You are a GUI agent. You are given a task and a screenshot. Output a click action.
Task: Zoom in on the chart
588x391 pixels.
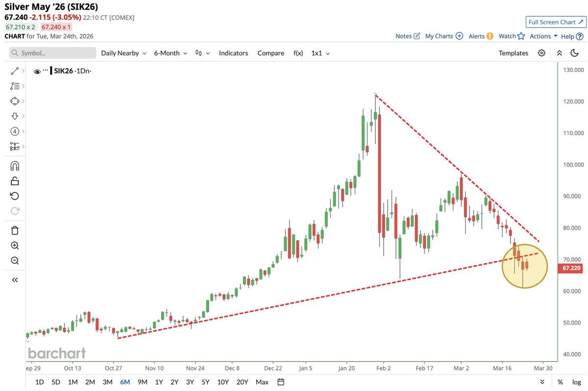click(x=15, y=246)
